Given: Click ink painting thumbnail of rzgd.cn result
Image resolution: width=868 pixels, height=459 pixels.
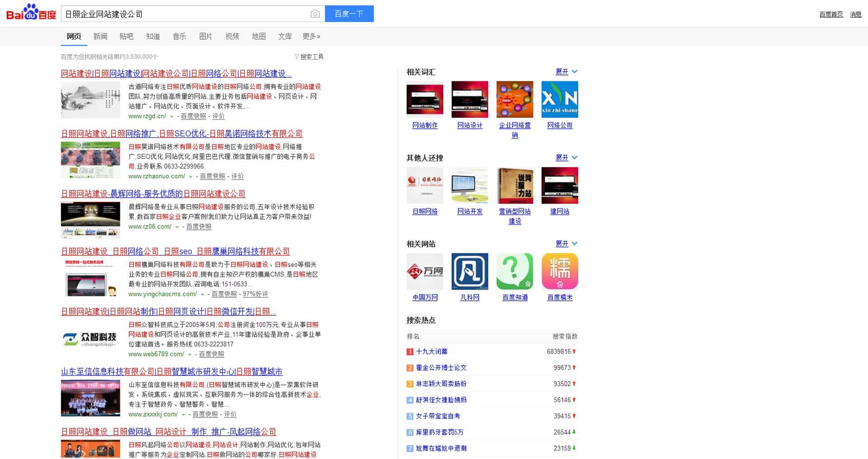Looking at the screenshot, I should click(90, 100).
